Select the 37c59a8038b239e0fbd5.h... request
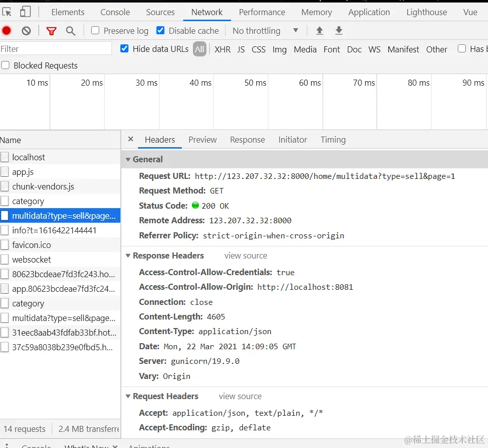 coord(60,347)
